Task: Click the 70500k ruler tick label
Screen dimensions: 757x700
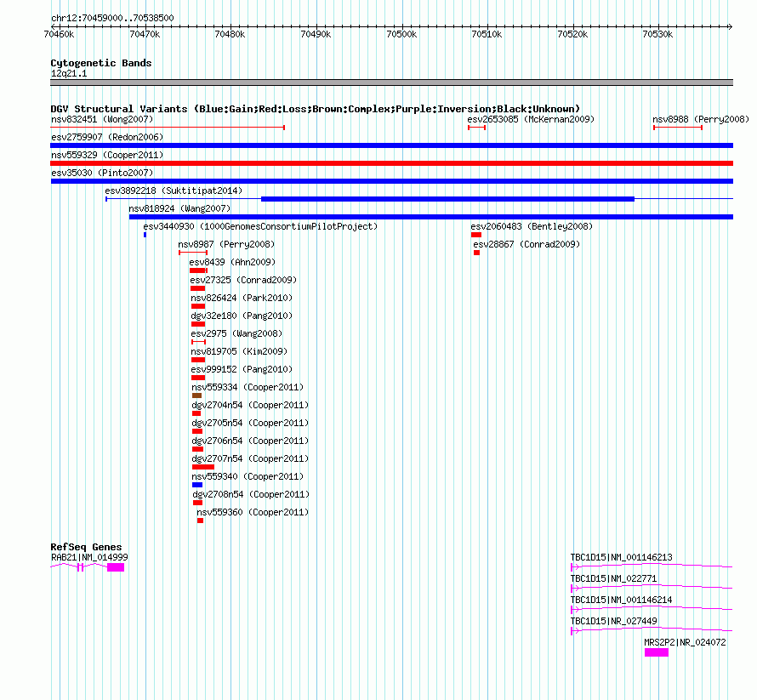Action: tap(401, 34)
